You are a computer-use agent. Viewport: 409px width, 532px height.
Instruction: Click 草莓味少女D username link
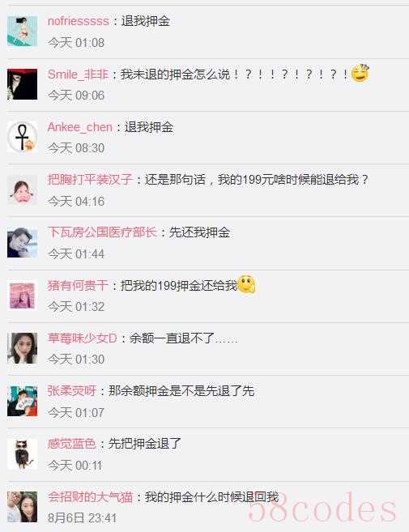pos(82,338)
